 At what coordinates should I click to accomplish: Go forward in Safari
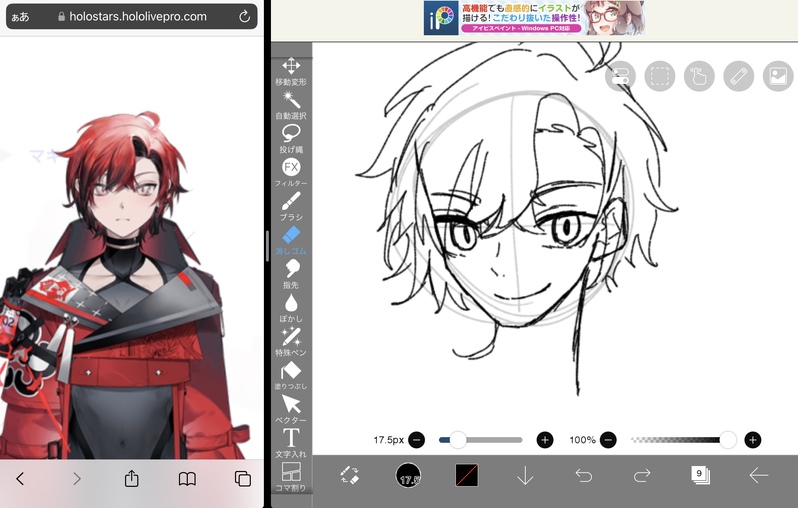[76, 478]
